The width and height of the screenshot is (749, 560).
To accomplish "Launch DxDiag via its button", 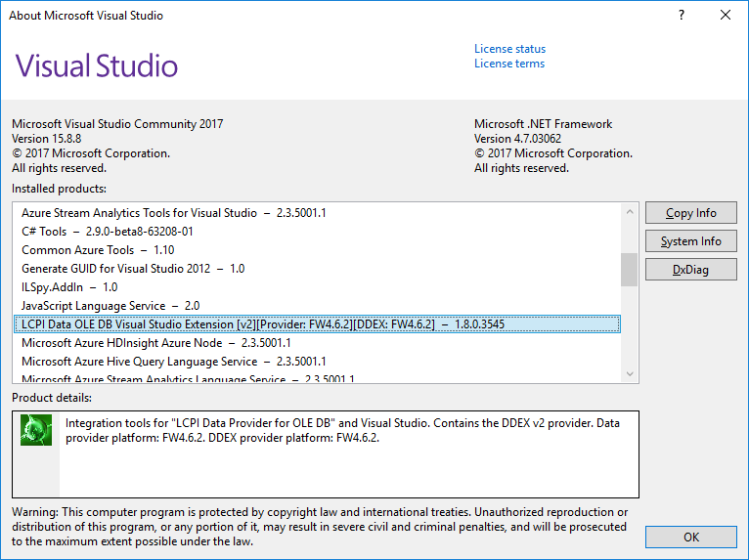I will point(690,270).
